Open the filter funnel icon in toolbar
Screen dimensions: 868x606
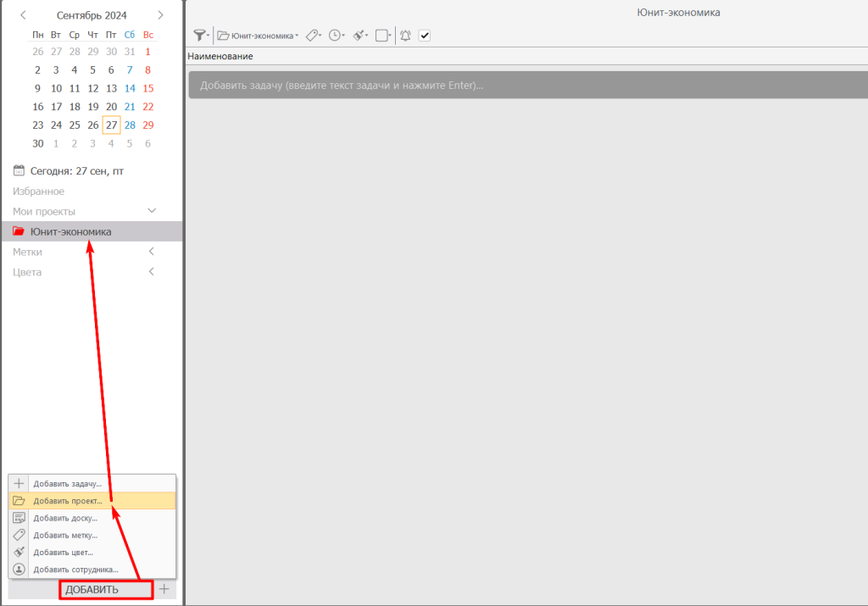200,36
